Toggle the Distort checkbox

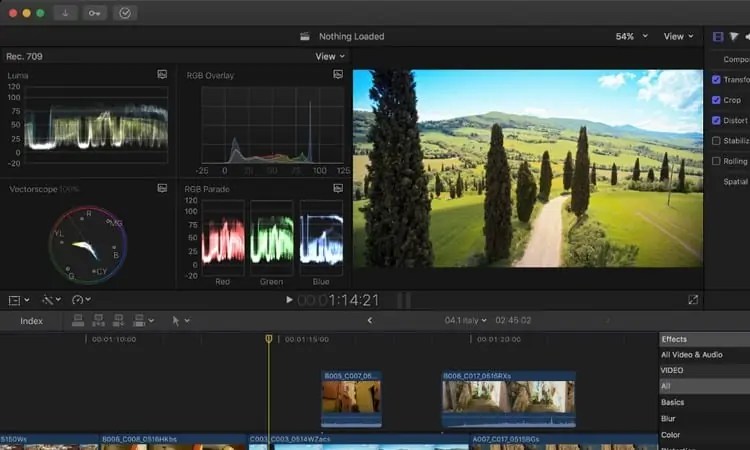tap(716, 121)
